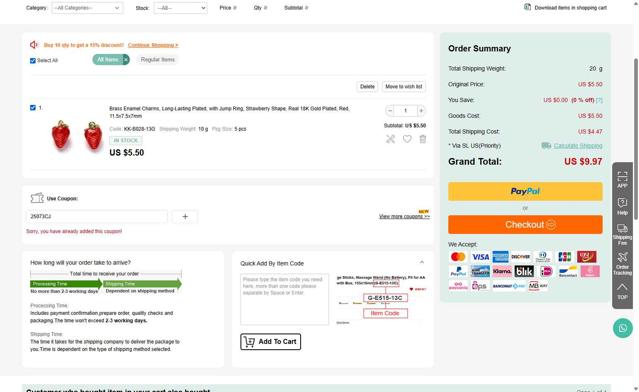This screenshot has width=639, height=392.
Task: Click the VISA payment icon
Action: point(480,257)
